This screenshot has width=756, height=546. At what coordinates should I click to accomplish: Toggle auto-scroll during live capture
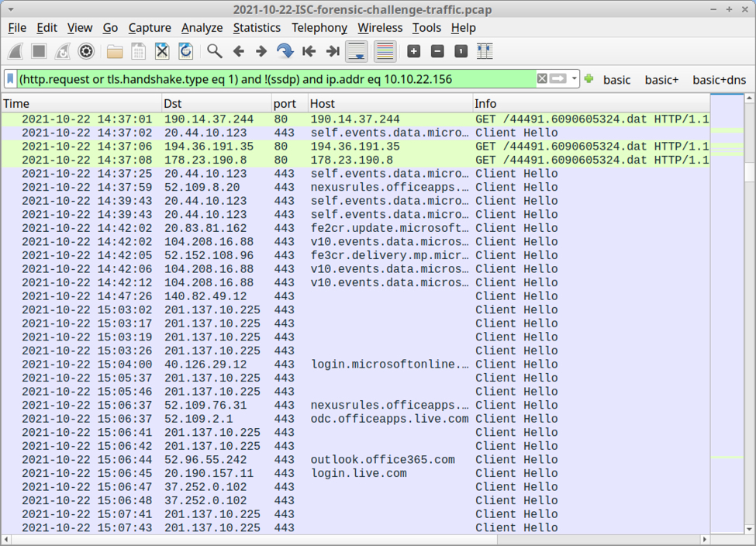[357, 51]
